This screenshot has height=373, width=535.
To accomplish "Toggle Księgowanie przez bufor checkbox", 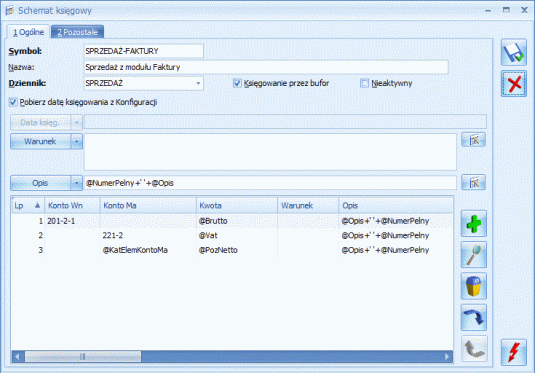I will (x=237, y=83).
